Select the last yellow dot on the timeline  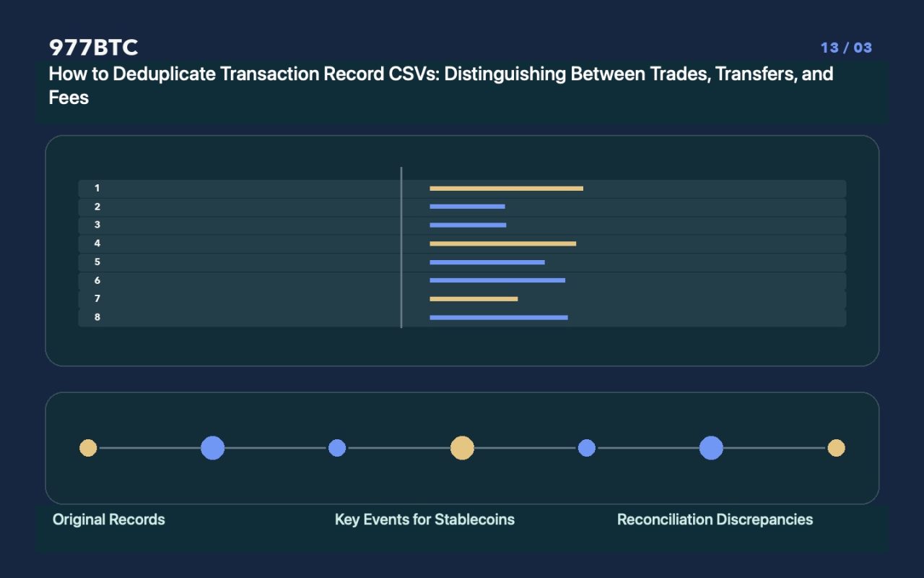(x=836, y=448)
